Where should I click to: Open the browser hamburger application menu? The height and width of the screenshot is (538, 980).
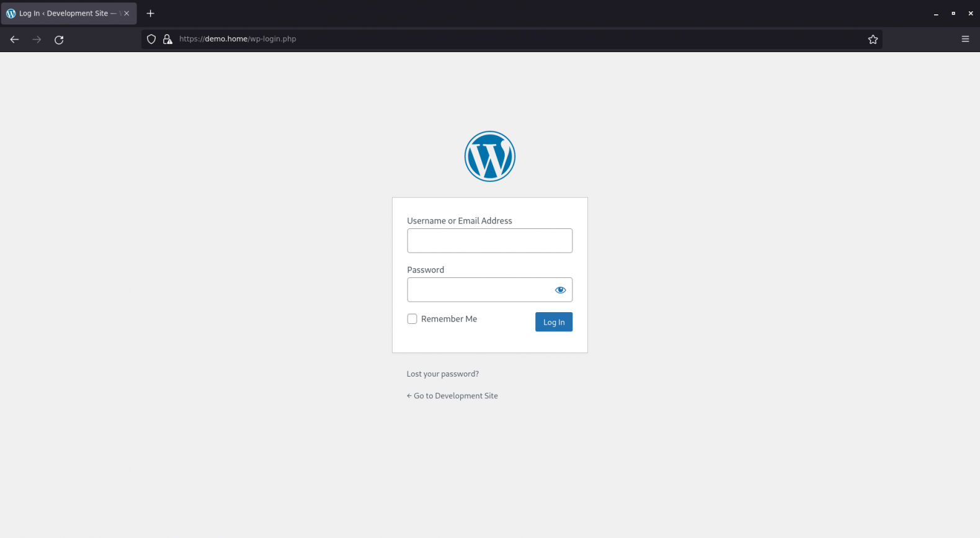click(965, 39)
